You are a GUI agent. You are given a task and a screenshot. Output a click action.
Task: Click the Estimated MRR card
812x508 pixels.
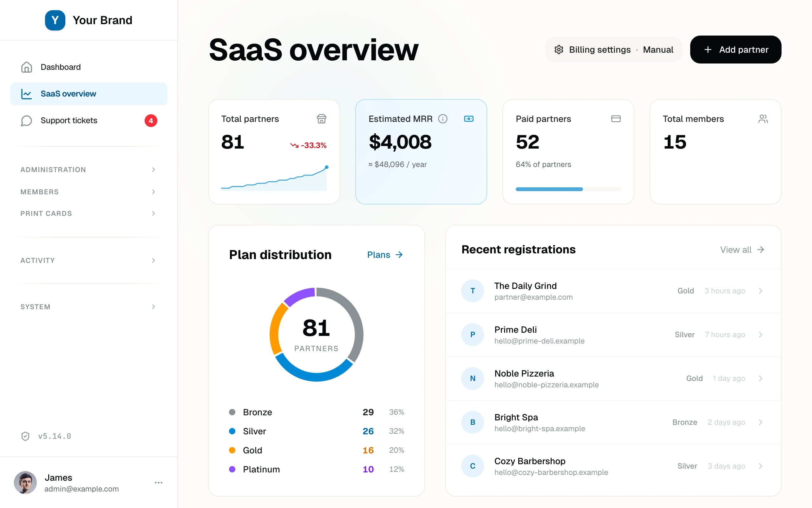point(421,151)
